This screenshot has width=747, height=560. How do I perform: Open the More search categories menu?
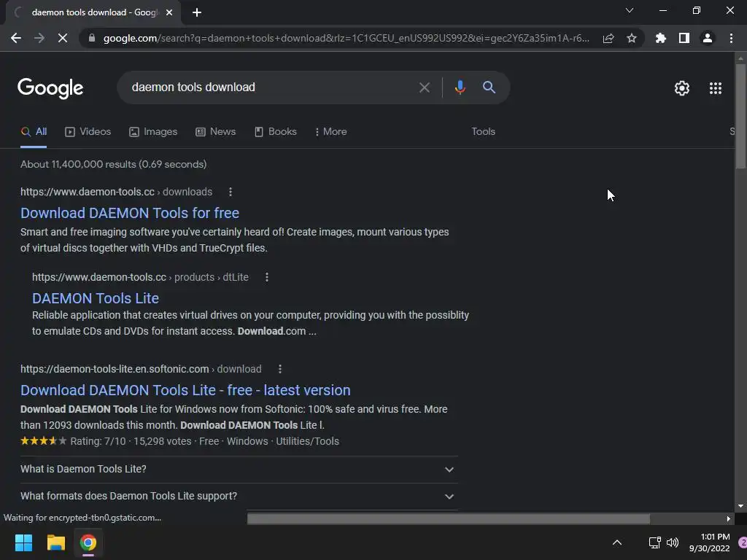[330, 132]
